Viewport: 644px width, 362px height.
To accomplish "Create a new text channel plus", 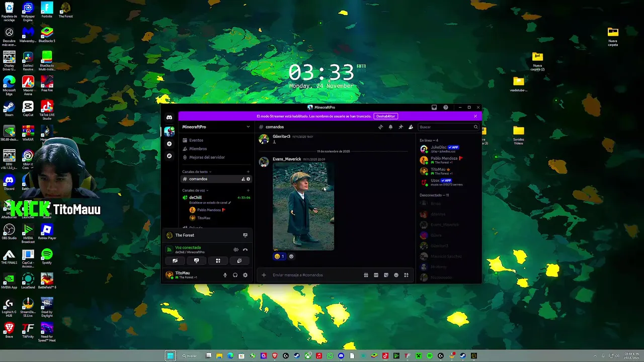I will click(x=248, y=172).
